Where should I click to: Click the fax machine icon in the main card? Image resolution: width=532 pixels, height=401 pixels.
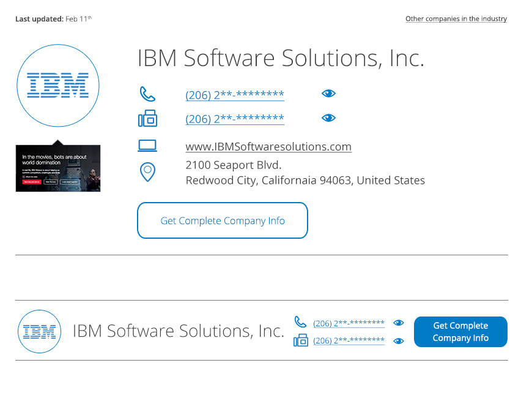click(147, 118)
